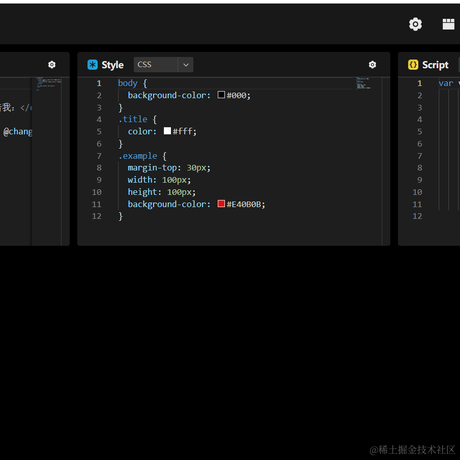Click line number 10 in Script editor
This screenshot has width=460, height=460.
tap(417, 192)
